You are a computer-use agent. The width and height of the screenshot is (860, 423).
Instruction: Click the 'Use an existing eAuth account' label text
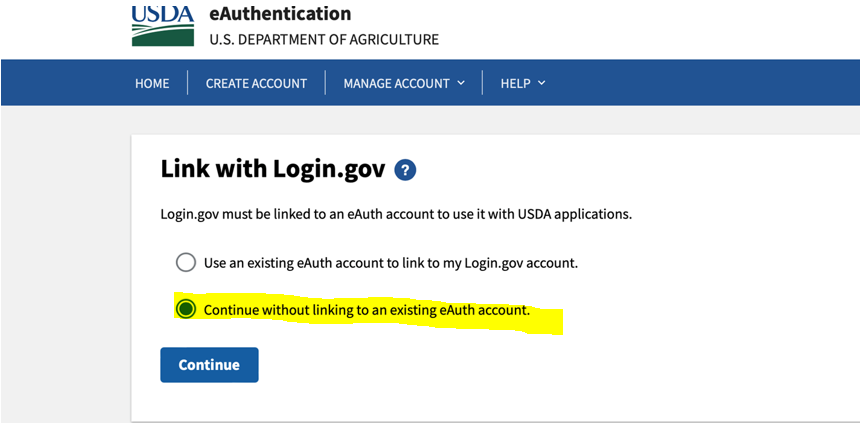coord(391,263)
